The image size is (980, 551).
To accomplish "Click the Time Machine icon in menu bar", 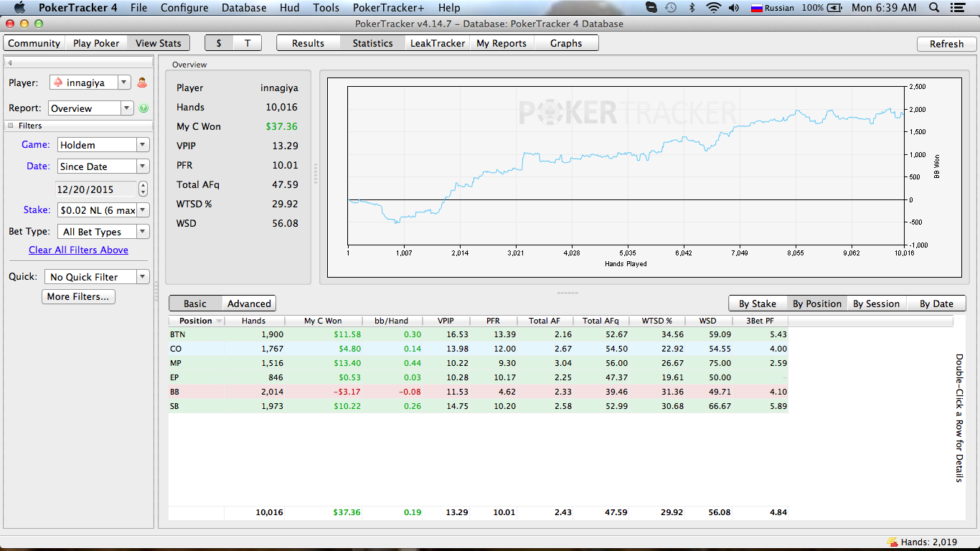I will pyautogui.click(x=671, y=8).
